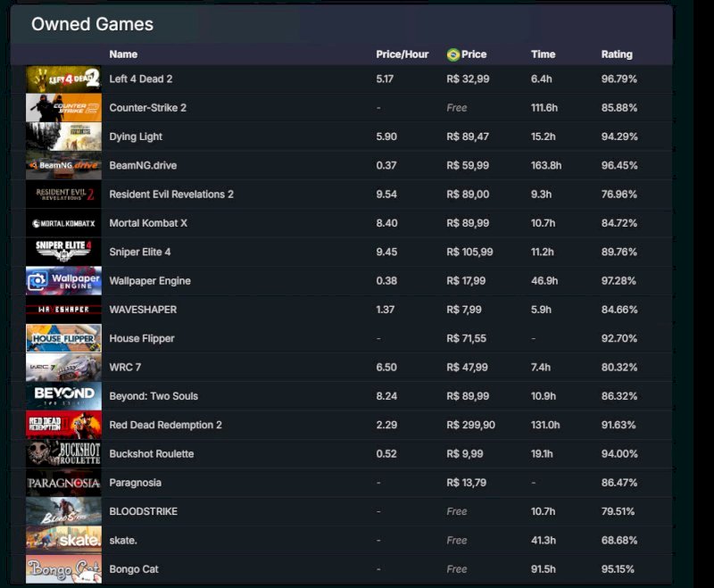
Task: Click the Buckshot Roulette cover thumbnail
Action: pyautogui.click(x=63, y=454)
